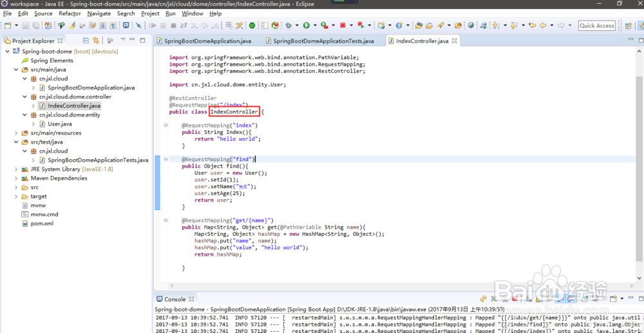The height and width of the screenshot is (333, 644).
Task: Toggle Show Console on standard out change
Action: coord(560,299)
